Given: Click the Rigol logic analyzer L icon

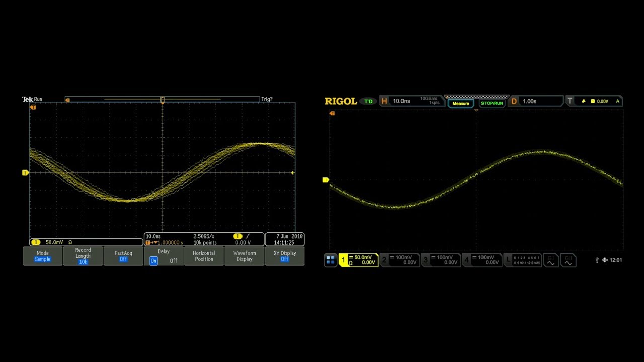Looking at the screenshot, I should 508,260.
